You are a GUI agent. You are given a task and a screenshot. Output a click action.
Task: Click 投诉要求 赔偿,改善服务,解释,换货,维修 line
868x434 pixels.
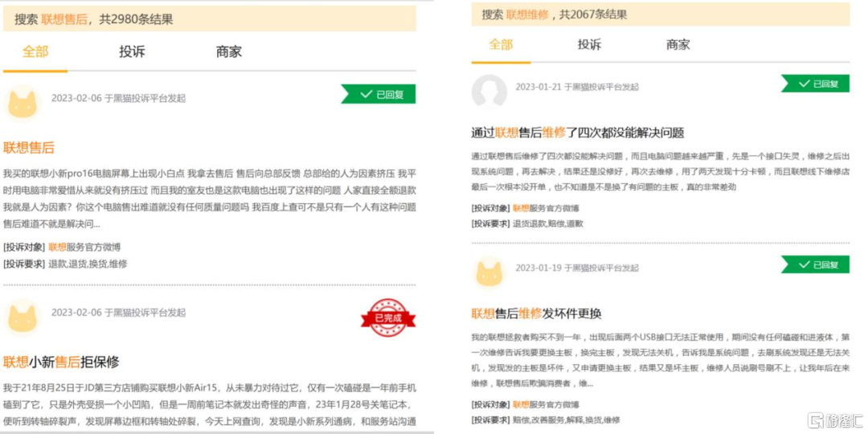point(546,420)
